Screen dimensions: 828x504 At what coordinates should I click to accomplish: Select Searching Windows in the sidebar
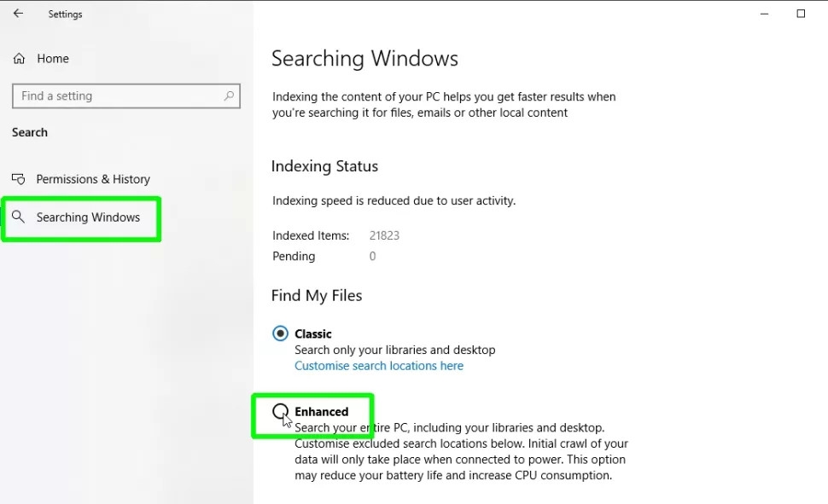(x=88, y=217)
